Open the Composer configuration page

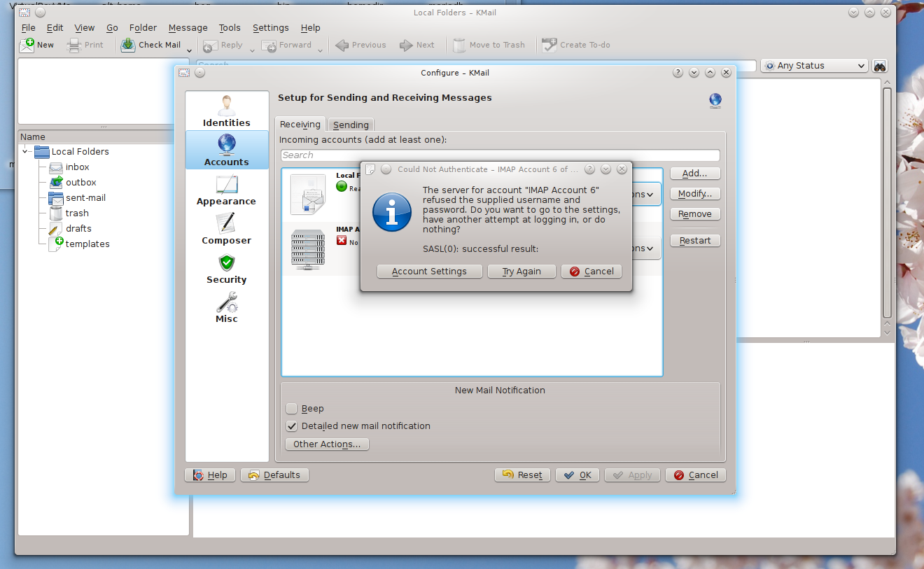(226, 229)
